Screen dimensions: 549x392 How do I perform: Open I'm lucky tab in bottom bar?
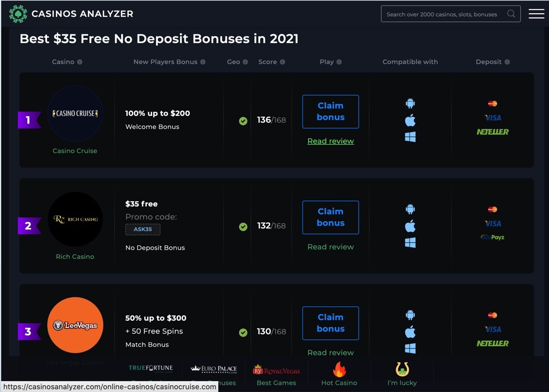pos(402,374)
